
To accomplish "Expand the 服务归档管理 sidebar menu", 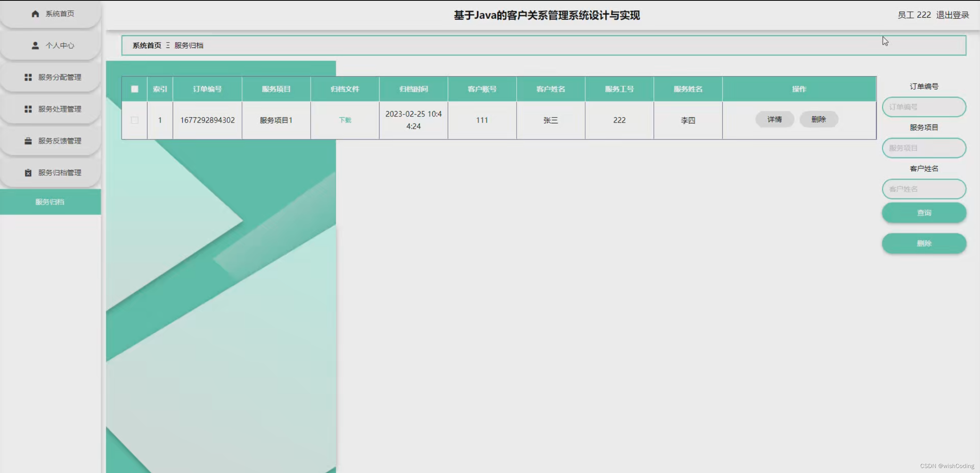I will (x=59, y=173).
